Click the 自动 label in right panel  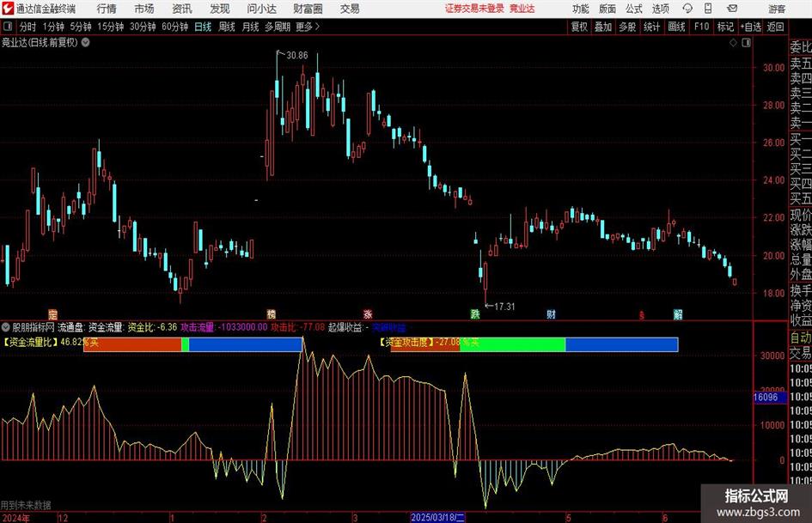click(801, 338)
